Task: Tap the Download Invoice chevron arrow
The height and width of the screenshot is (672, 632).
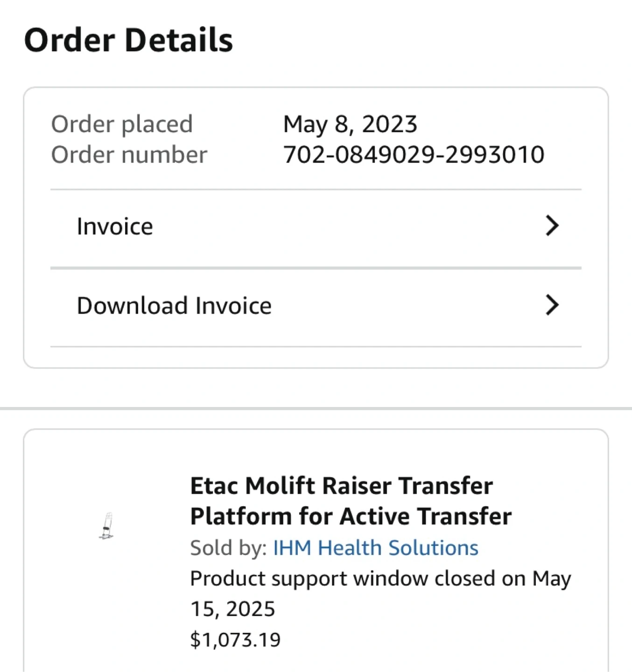Action: [x=552, y=306]
